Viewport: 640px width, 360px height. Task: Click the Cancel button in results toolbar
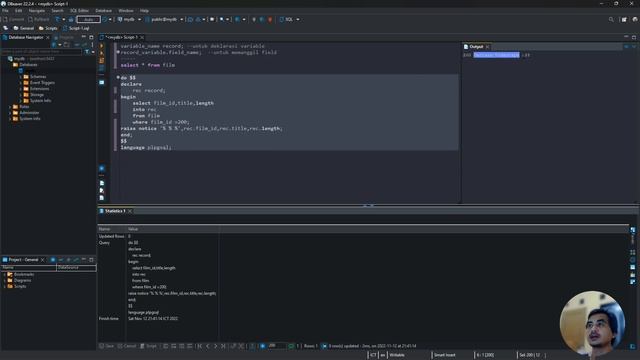click(127, 346)
